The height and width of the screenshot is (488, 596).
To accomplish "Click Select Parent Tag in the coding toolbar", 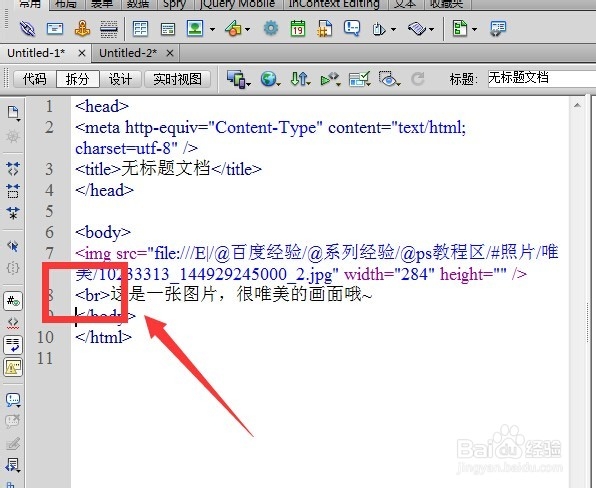I will click(x=13, y=246).
